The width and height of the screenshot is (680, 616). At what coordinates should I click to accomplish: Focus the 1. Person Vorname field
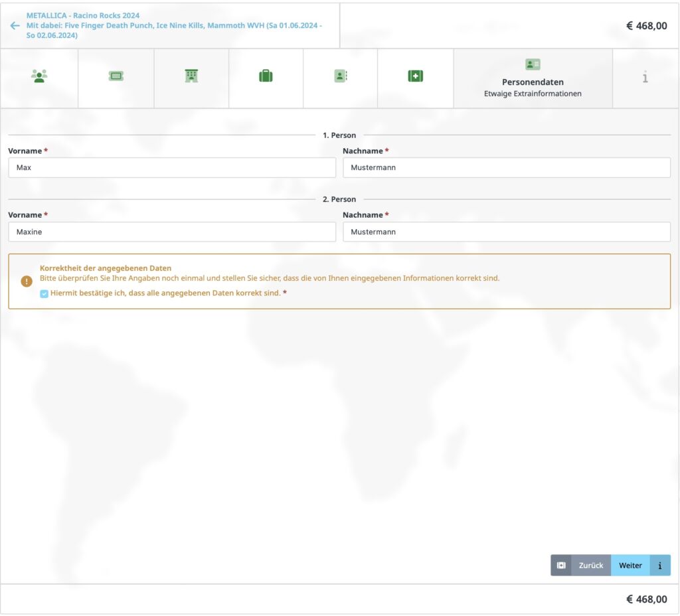tap(172, 168)
